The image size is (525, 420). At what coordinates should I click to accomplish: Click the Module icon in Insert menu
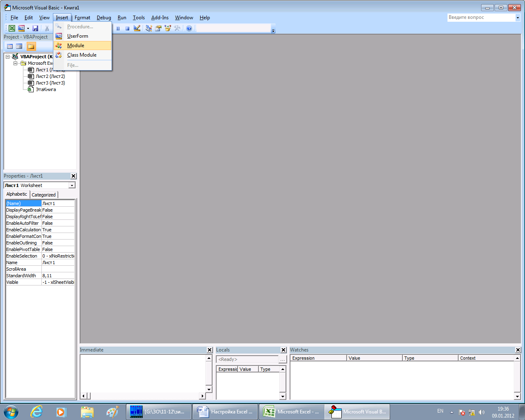(x=59, y=46)
